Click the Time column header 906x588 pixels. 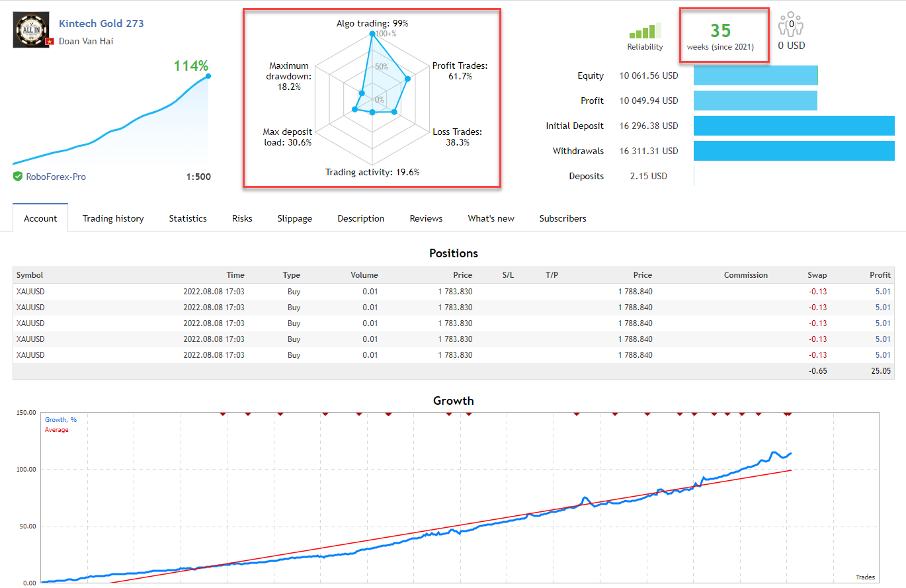[235, 275]
